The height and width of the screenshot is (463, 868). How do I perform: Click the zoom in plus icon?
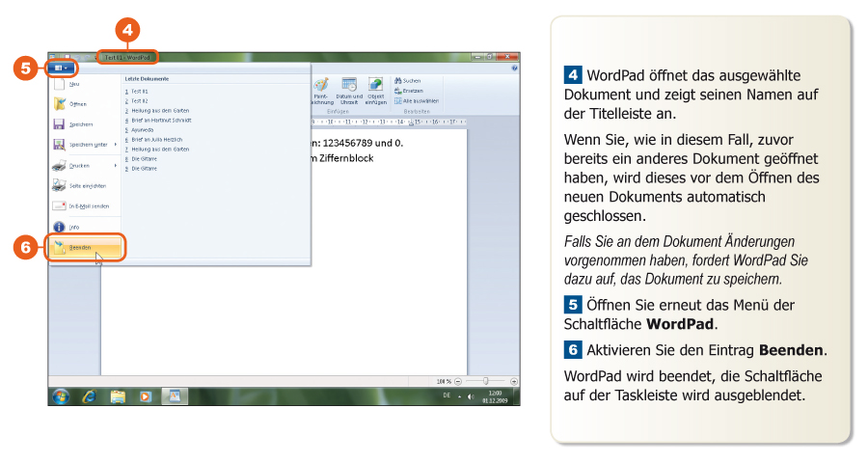click(514, 381)
